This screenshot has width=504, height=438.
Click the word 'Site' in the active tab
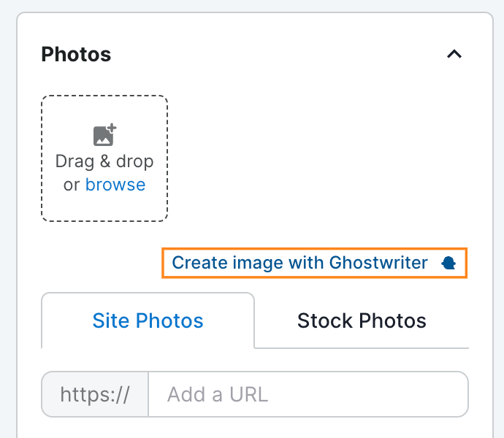[x=112, y=320]
